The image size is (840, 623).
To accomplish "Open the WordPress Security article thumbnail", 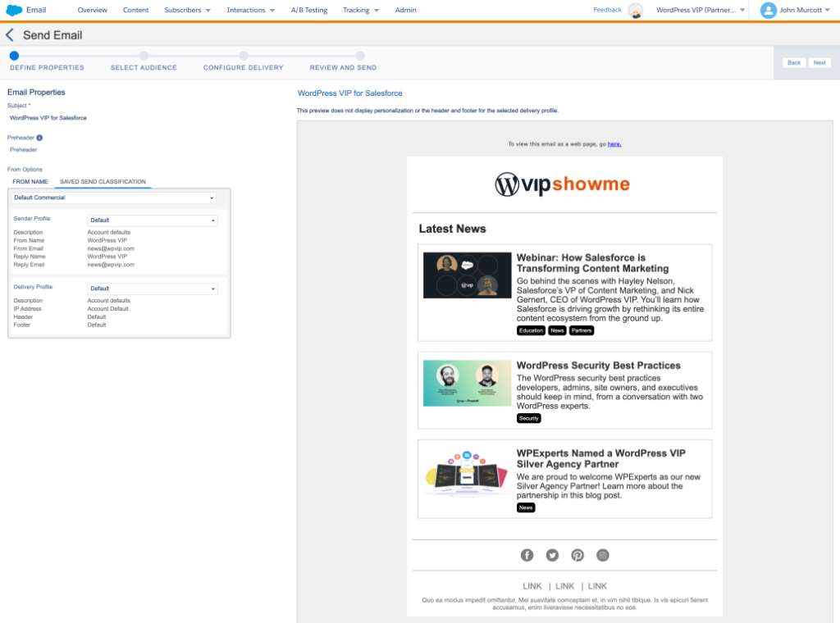I will 467,383.
